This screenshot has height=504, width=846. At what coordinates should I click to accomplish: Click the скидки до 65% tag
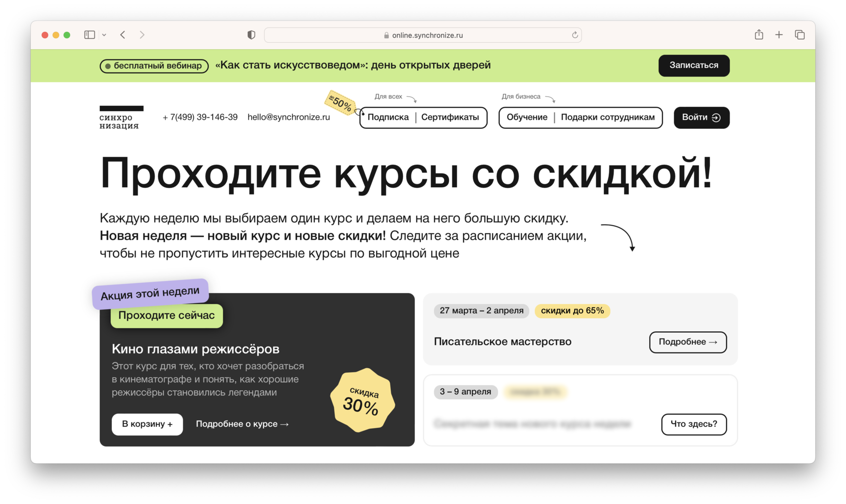click(573, 311)
